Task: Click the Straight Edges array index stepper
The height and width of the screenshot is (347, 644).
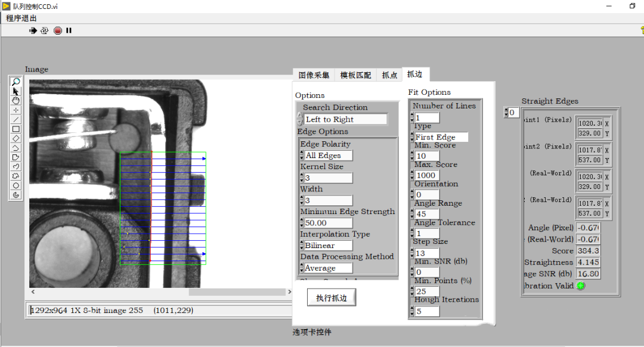Action: (506, 113)
